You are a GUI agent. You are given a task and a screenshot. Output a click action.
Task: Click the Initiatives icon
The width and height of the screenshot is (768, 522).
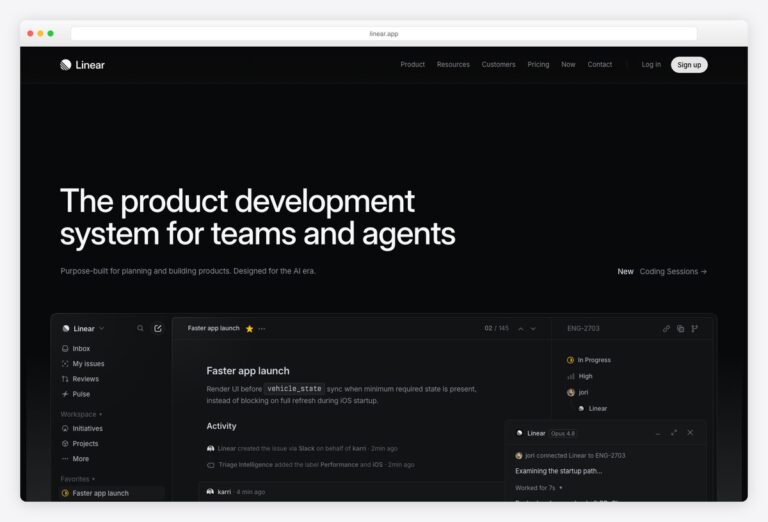coord(65,428)
